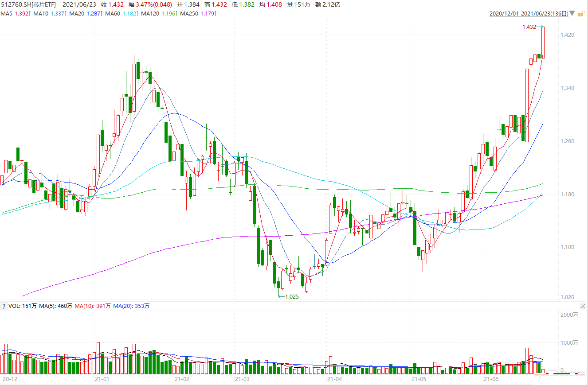Click the MA(5): 460万 volume average label
Screen dimensions: 588x385
(56, 306)
